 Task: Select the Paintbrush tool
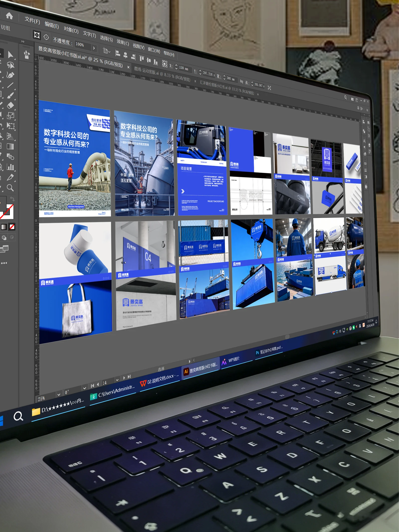tap(10, 96)
